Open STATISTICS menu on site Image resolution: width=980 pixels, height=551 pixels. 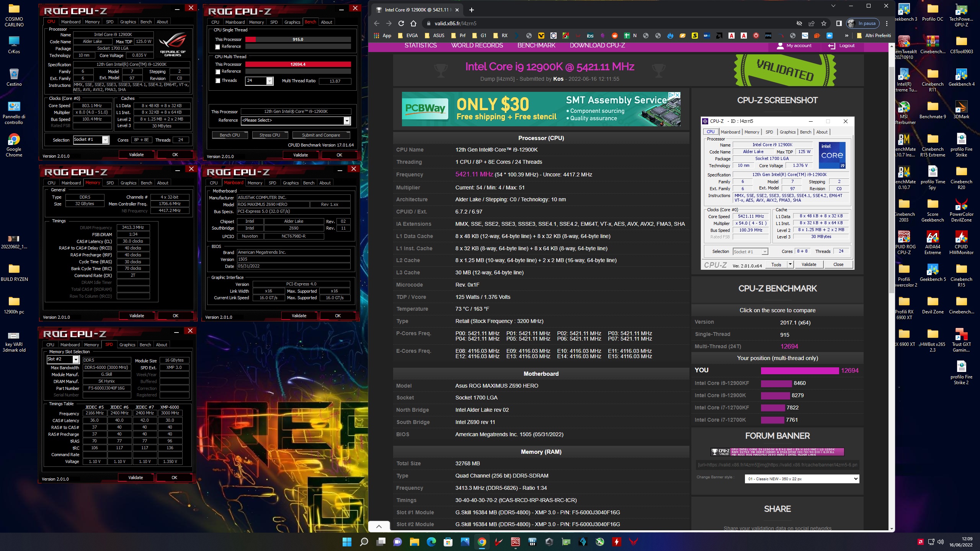(x=420, y=46)
